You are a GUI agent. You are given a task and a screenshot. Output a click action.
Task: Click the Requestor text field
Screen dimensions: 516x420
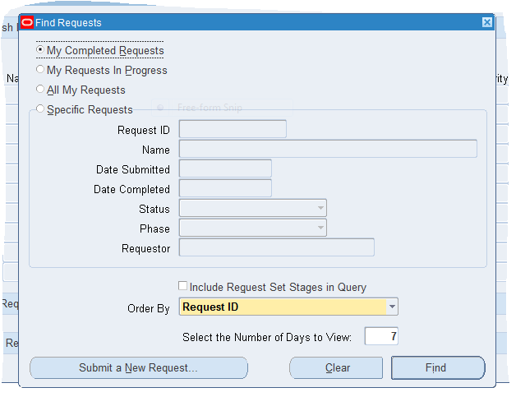(276, 248)
